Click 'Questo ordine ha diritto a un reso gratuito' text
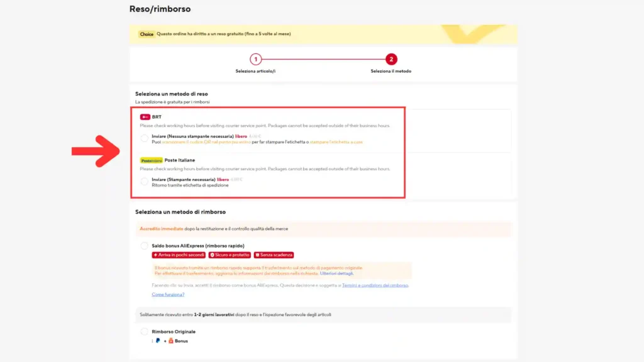Viewport: 644px width, 362px height. (223, 34)
